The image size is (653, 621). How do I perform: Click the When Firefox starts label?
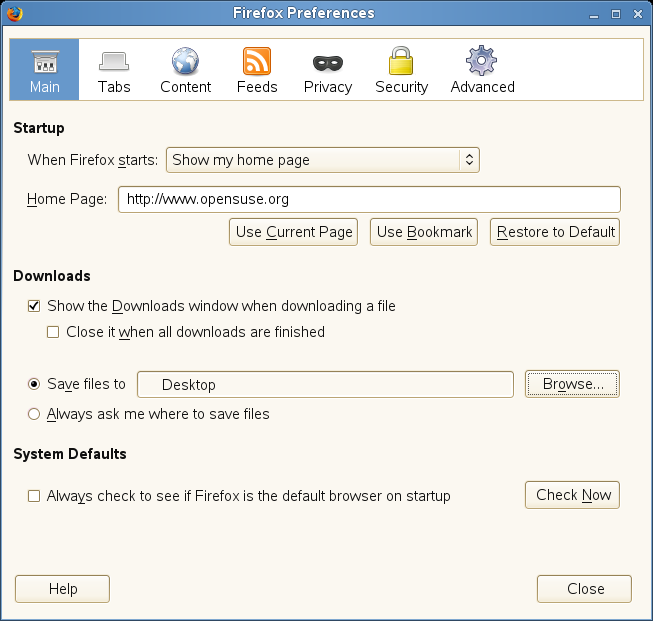(x=93, y=160)
